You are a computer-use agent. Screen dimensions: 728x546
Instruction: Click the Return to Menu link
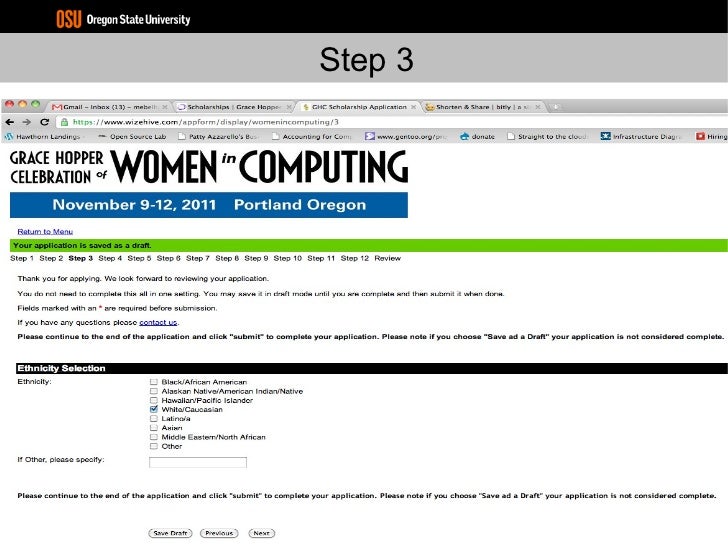click(45, 231)
